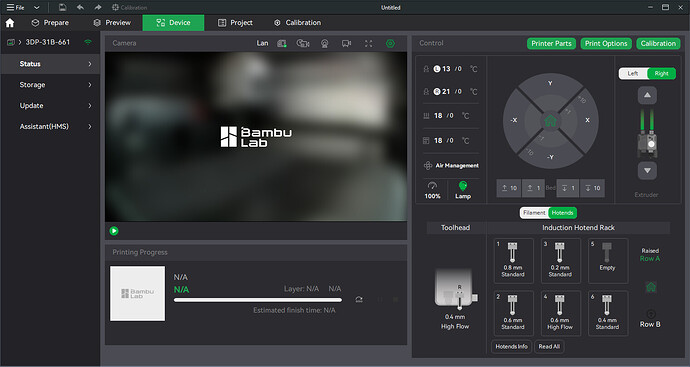
Task: Play the camera live stream
Action: tap(114, 231)
